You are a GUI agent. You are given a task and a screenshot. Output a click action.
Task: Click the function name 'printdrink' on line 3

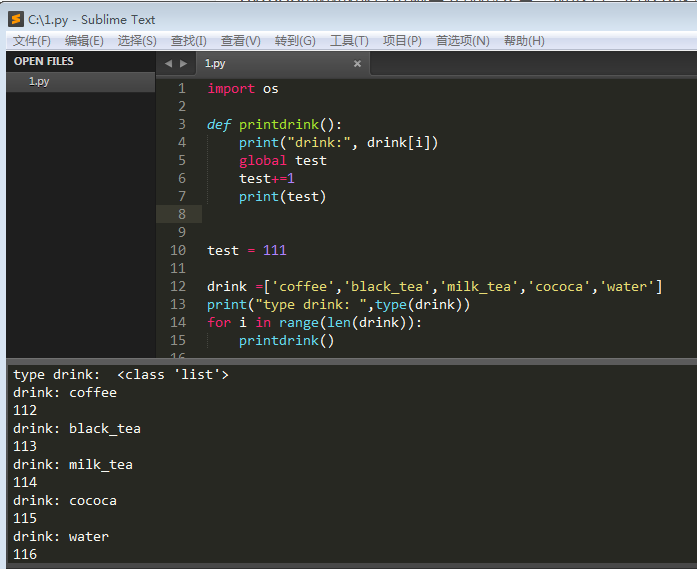point(279,124)
